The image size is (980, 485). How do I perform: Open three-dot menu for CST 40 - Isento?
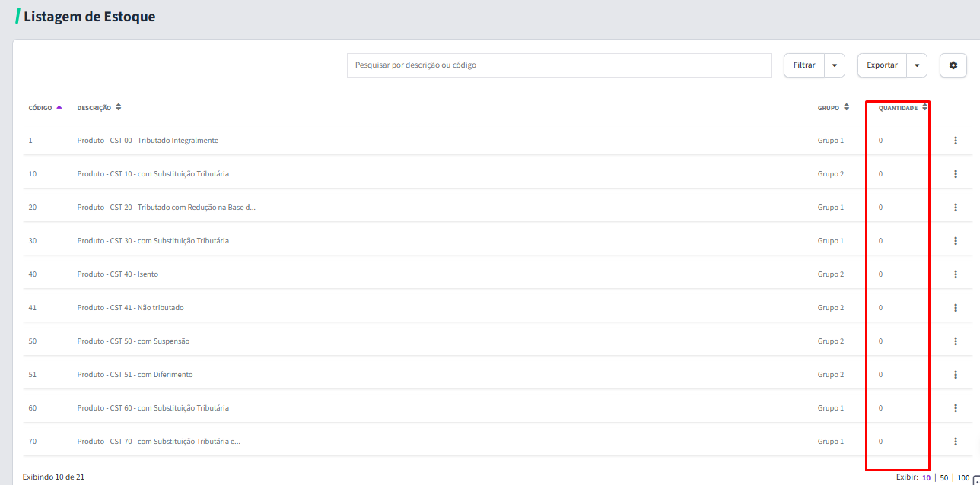click(955, 274)
